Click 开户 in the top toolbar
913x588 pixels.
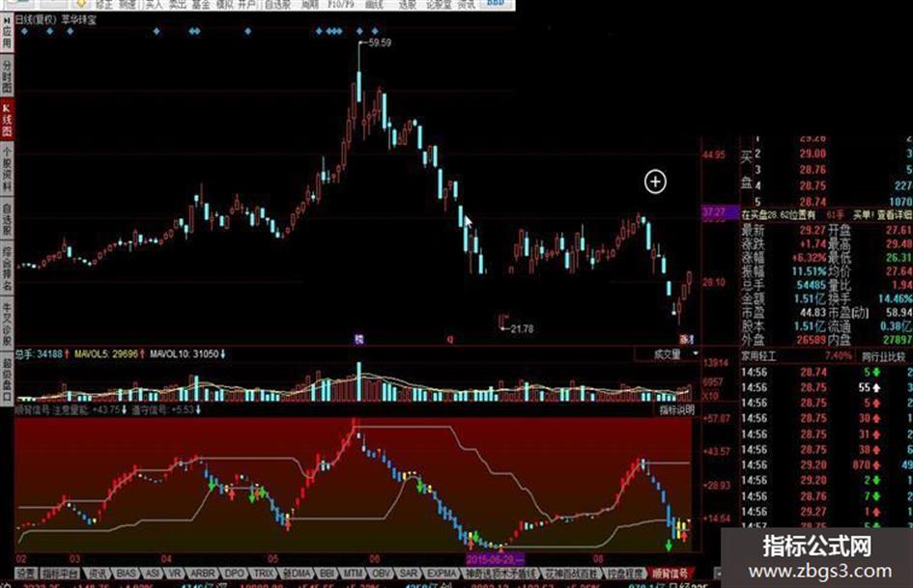247,4
